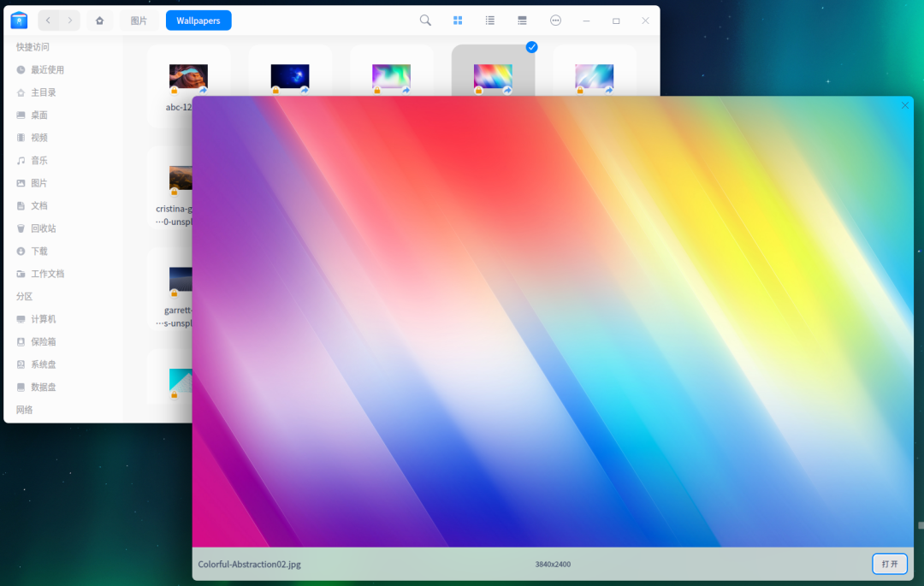Open 最近使用 in the sidebar
Screen dimensions: 924x586
tap(47, 70)
